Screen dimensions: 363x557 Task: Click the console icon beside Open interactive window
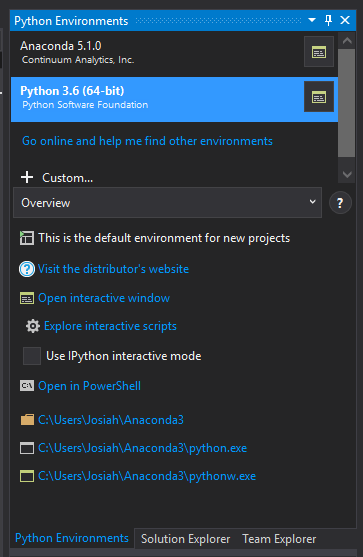(27, 298)
